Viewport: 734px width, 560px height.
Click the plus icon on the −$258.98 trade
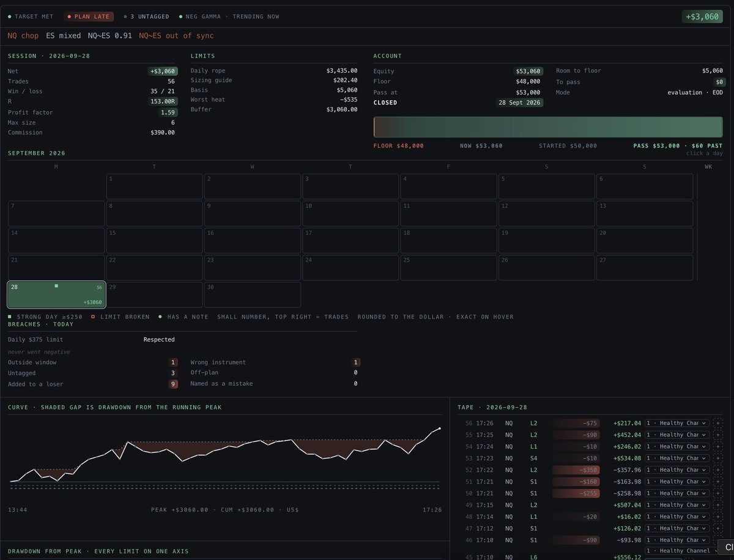718,493
